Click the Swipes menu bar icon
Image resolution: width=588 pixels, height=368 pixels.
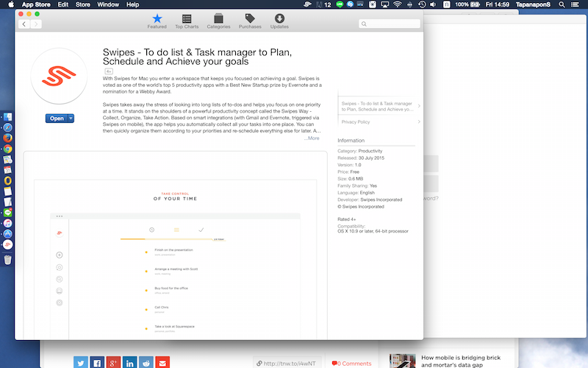pos(307,4)
